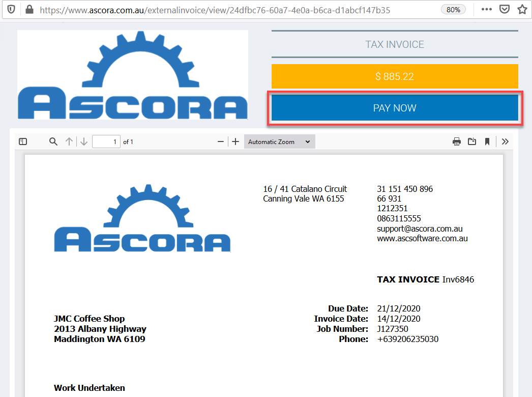This screenshot has height=397, width=532.
Task: Go to the previous PDF page
Action: click(69, 141)
